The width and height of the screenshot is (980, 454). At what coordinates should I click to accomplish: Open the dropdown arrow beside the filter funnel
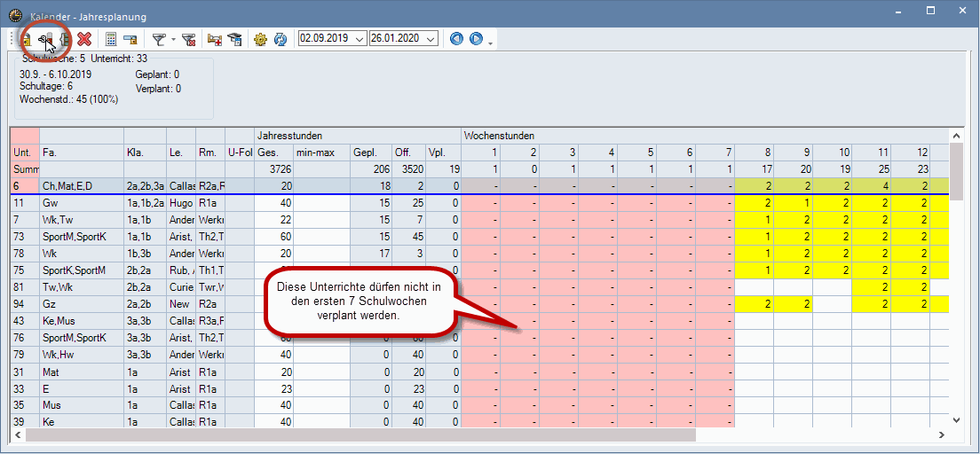(x=173, y=39)
